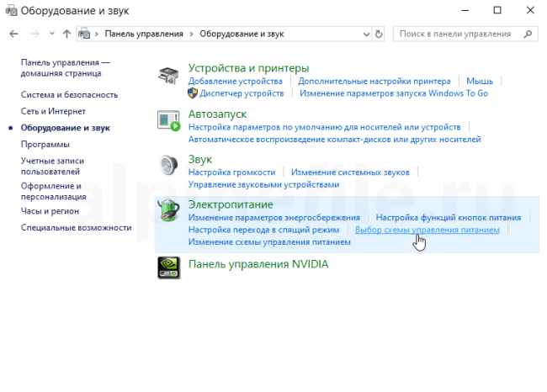Viewport: 547px width, 392px height.
Task: Open Оформление и персонализация category
Action: [53, 191]
